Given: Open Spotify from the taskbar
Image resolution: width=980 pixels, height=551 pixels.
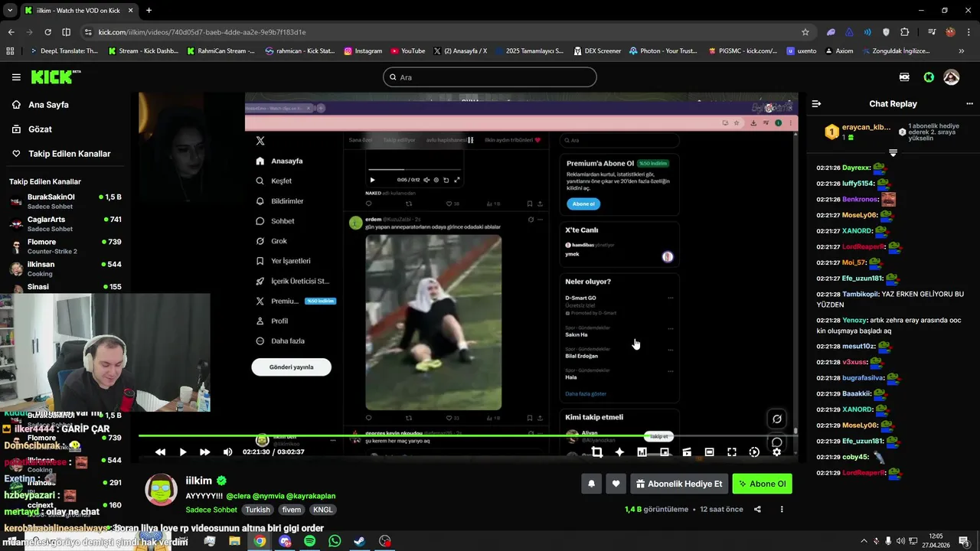Looking at the screenshot, I should tap(309, 541).
